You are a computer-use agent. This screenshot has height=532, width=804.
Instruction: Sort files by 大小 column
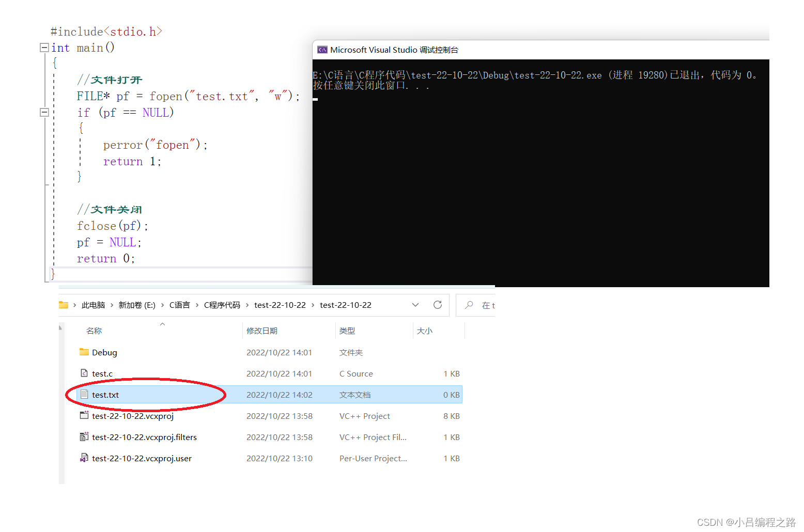click(x=425, y=331)
